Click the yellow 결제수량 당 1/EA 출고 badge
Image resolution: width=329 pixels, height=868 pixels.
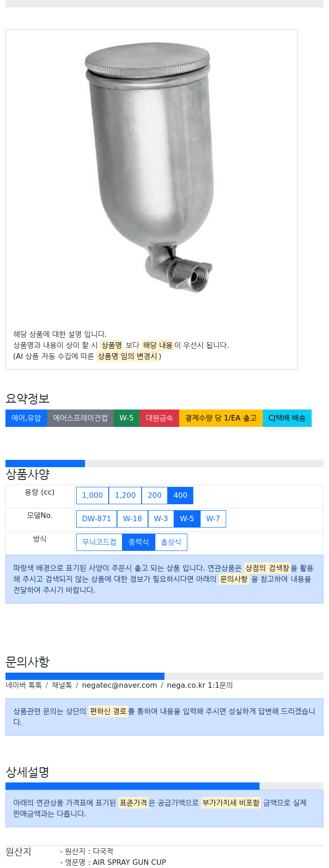pyautogui.click(x=221, y=418)
